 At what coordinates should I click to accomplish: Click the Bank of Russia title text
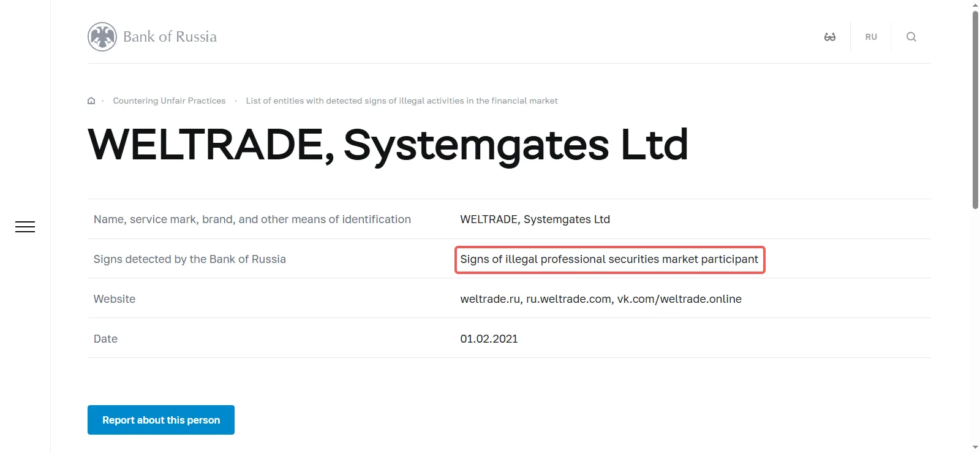click(x=170, y=37)
